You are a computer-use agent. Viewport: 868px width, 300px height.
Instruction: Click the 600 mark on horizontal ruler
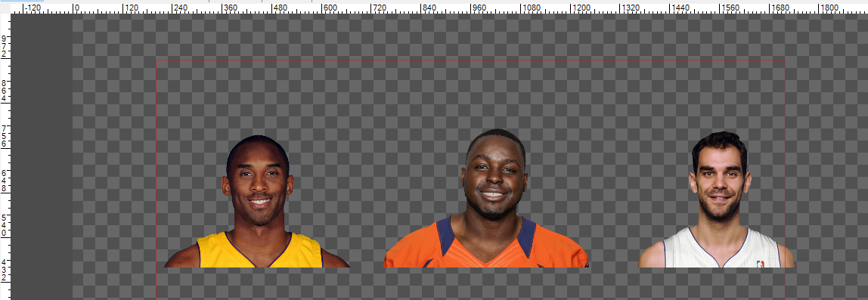pos(330,8)
